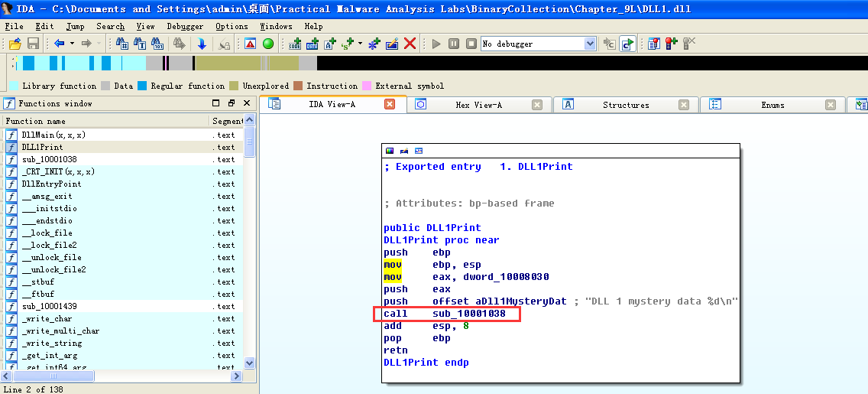The height and width of the screenshot is (394, 868).
Task: Click the Save floppy disk icon
Action: 33,43
